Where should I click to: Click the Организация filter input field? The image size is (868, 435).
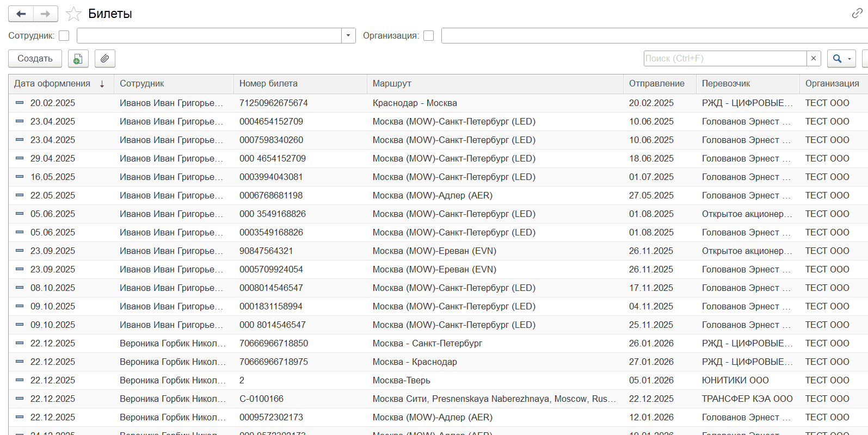point(653,36)
